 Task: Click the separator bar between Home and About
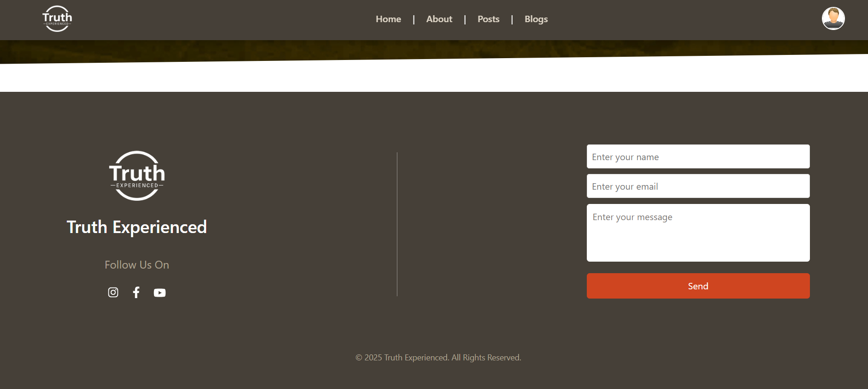coord(414,19)
